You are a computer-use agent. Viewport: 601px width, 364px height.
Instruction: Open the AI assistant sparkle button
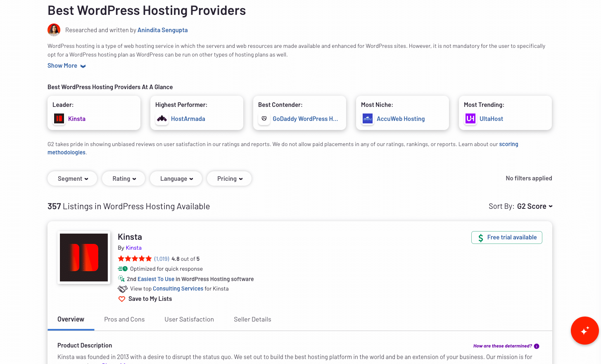point(584,331)
